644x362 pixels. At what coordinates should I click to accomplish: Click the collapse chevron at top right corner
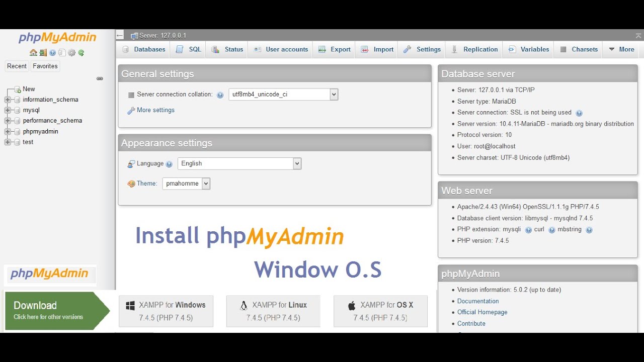tap(638, 36)
